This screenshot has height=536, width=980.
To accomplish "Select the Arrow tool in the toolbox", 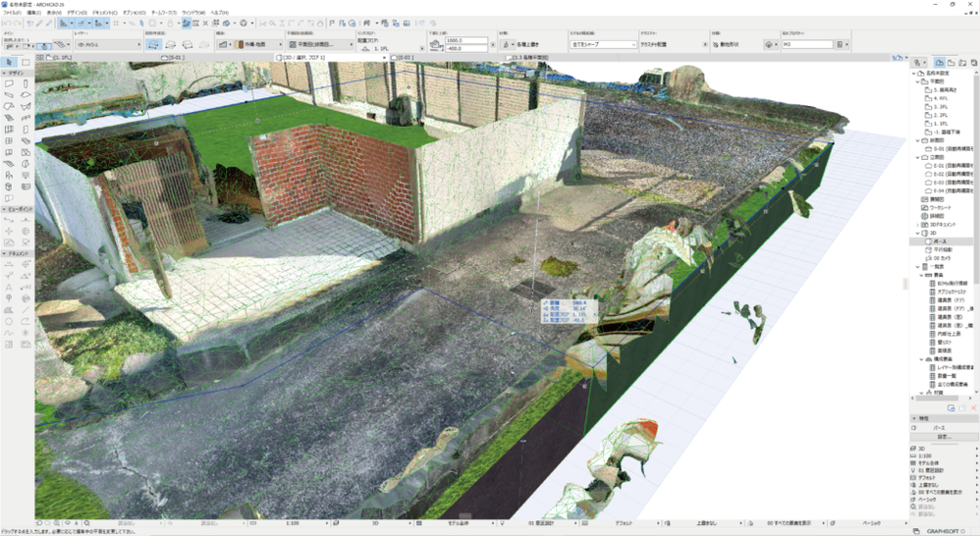I will pos(9,63).
